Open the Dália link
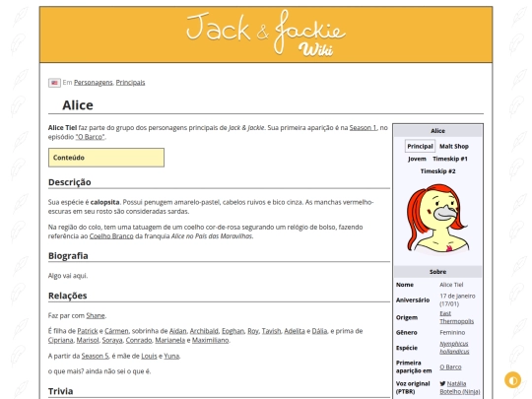The height and width of the screenshot is (399, 532). point(319,331)
